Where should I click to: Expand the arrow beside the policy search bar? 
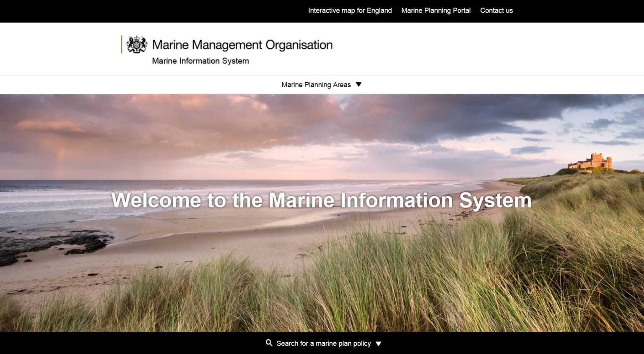click(378, 343)
